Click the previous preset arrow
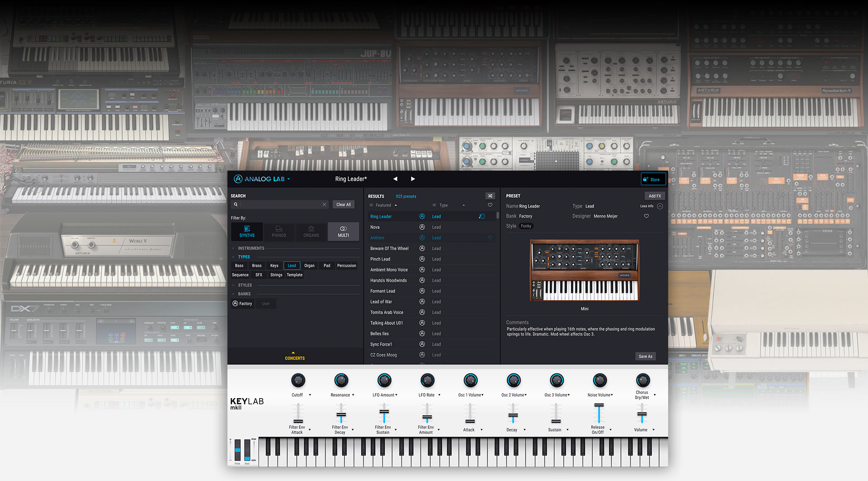This screenshot has height=481, width=868. pyautogui.click(x=395, y=179)
